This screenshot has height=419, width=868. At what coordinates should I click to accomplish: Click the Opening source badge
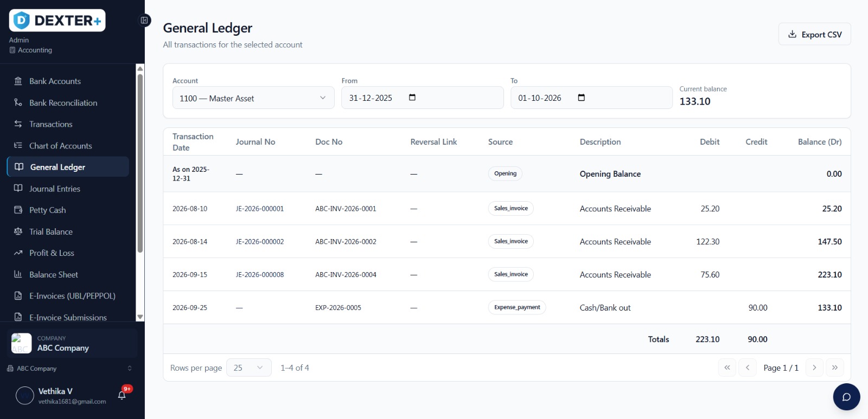(x=505, y=173)
